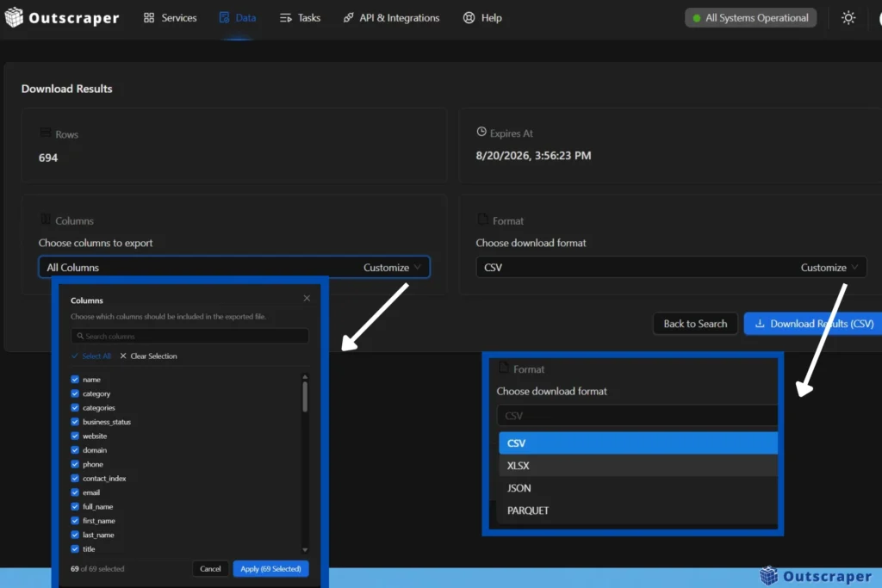Click the Help lifebuoy icon

pos(469,18)
